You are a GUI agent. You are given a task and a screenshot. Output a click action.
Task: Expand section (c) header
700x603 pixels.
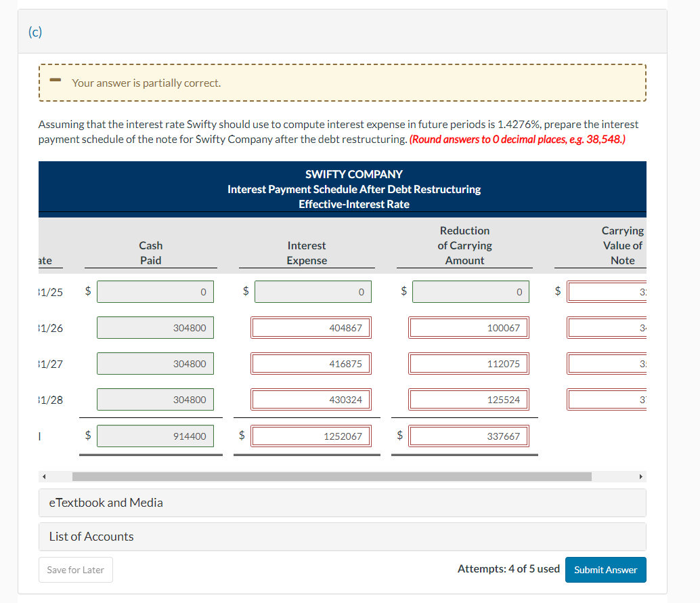tap(341, 31)
